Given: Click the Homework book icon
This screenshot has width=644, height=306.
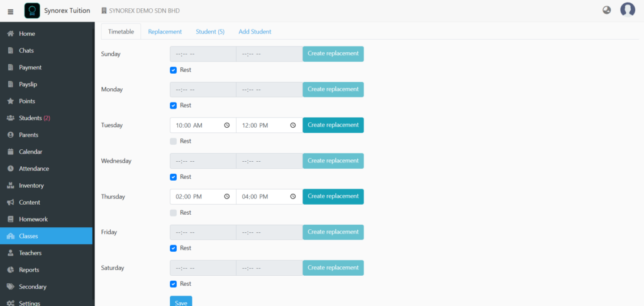Looking at the screenshot, I should [x=11, y=219].
